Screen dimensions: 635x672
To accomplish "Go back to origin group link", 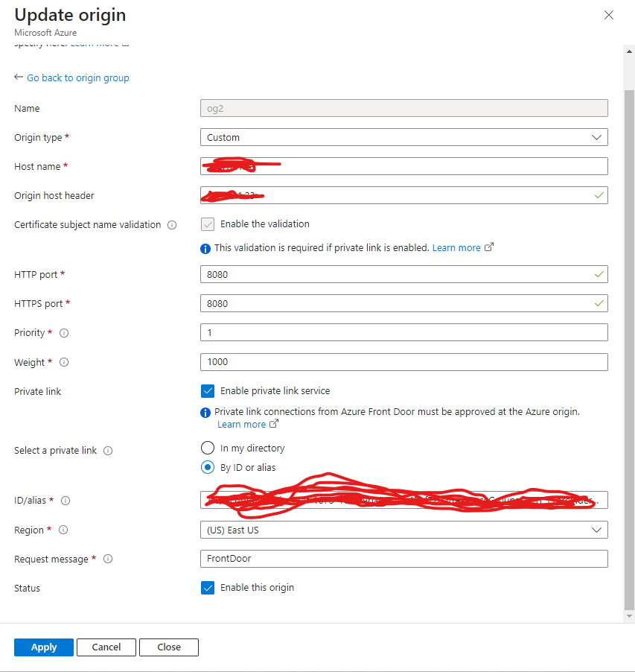I will coord(77,78).
